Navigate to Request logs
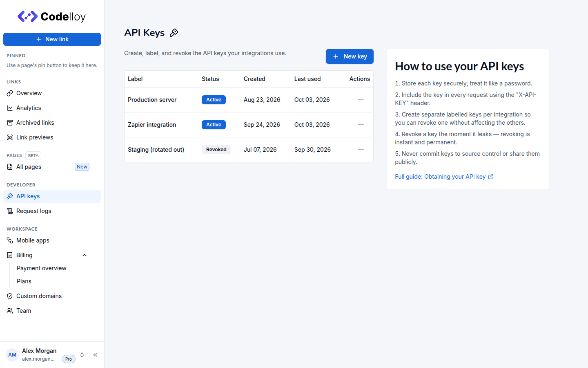 52,211
